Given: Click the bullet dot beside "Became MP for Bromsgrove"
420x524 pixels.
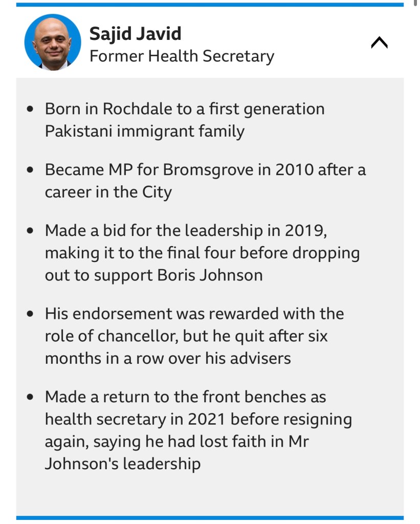Looking at the screenshot, I should click(32, 170).
